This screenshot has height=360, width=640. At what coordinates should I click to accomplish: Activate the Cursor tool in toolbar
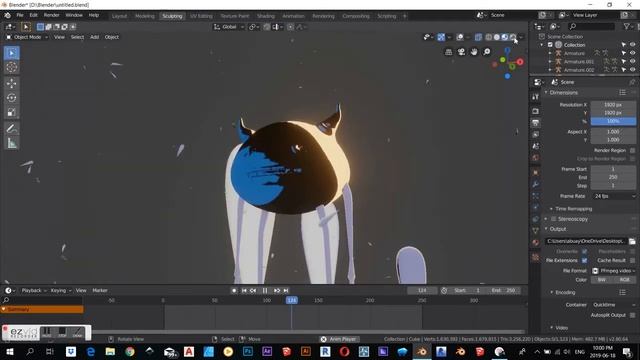[x=11, y=67]
